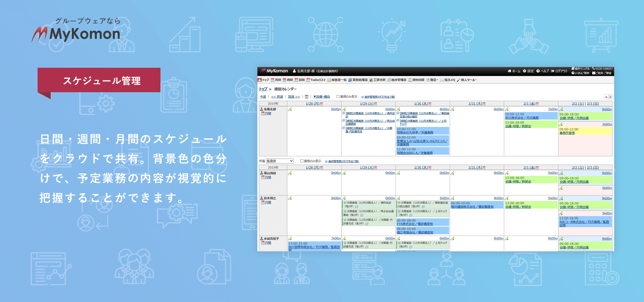Click calendar icon next to top 1/29 (火)

376,104
